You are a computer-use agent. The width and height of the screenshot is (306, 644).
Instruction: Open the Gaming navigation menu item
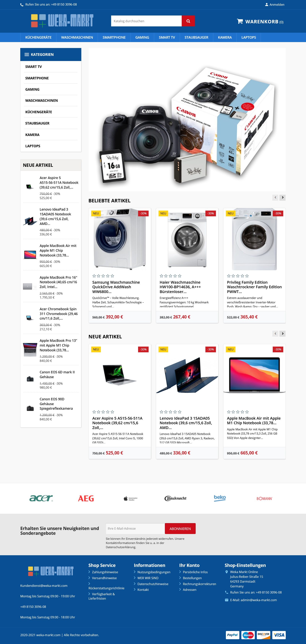pos(142,37)
